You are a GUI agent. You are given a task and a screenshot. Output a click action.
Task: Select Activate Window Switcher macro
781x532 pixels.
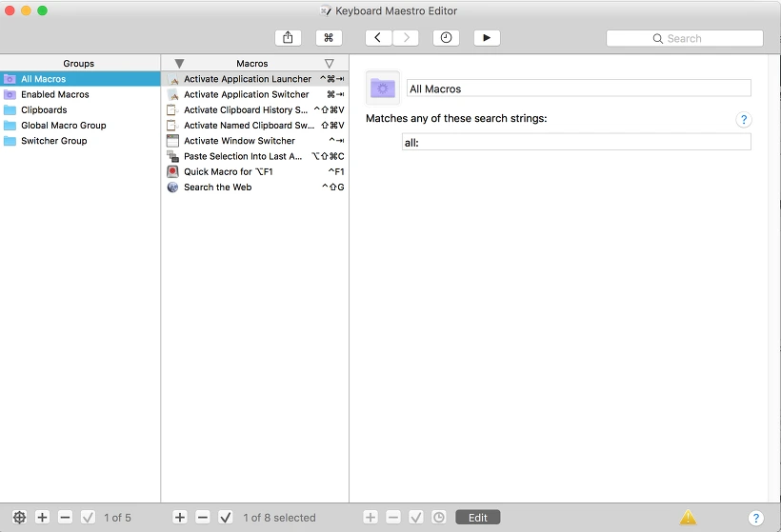[255, 140]
